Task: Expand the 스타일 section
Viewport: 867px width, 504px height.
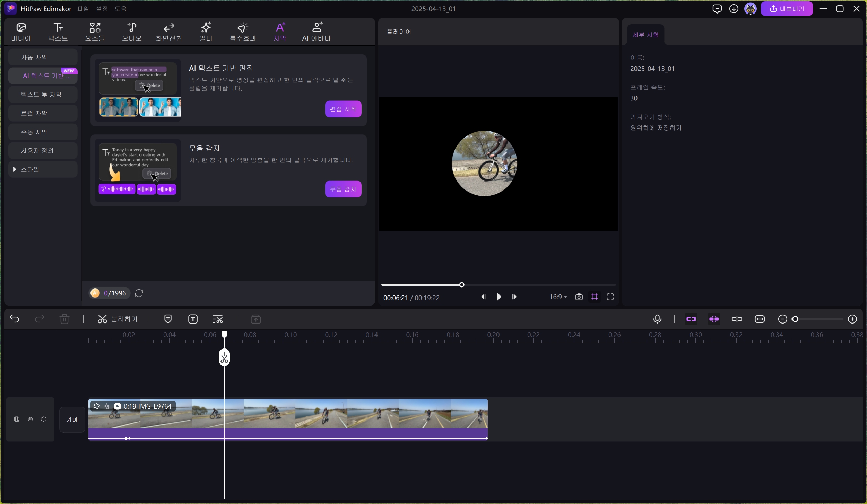Action: click(15, 169)
